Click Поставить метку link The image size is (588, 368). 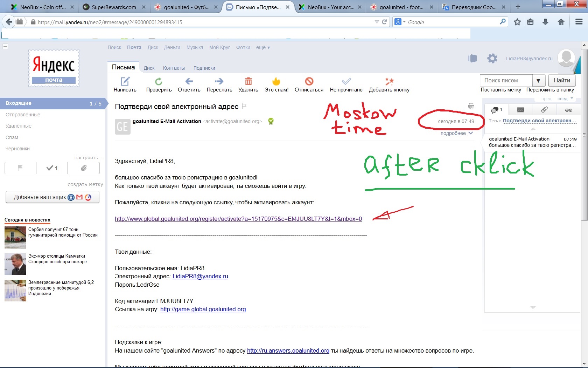[x=501, y=90]
